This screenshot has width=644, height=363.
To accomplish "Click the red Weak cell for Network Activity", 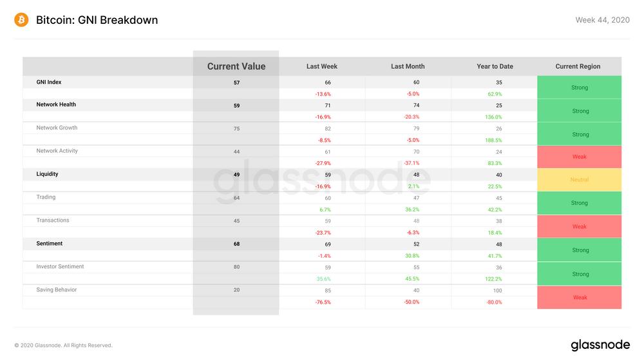I will pos(579,157).
